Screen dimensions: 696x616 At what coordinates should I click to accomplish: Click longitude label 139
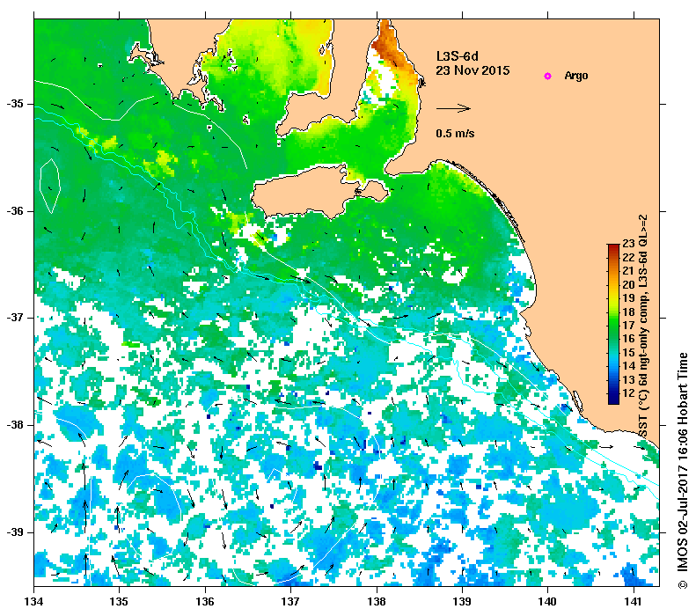(463, 602)
